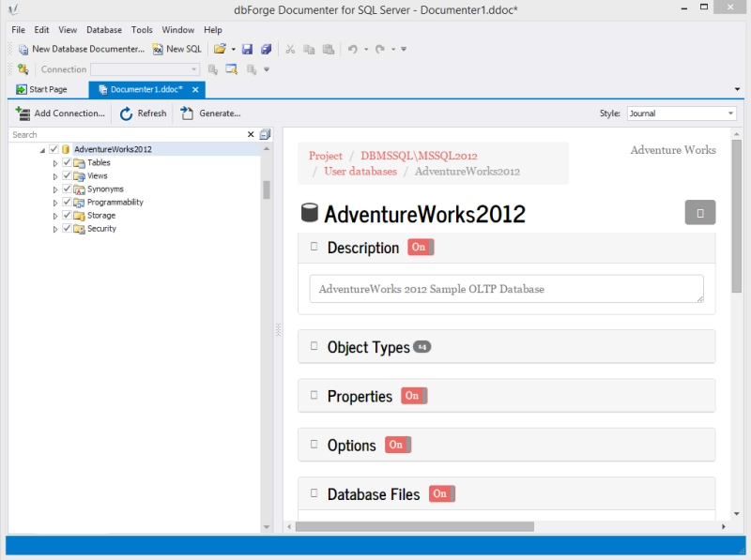Expand the Programmability tree node
751x560 pixels.
tap(55, 203)
